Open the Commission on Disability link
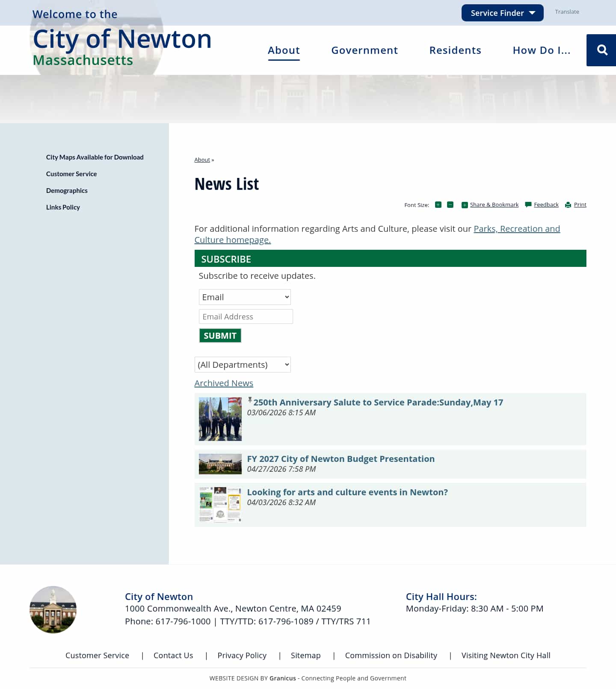Image resolution: width=616 pixels, height=689 pixels. [x=391, y=656]
